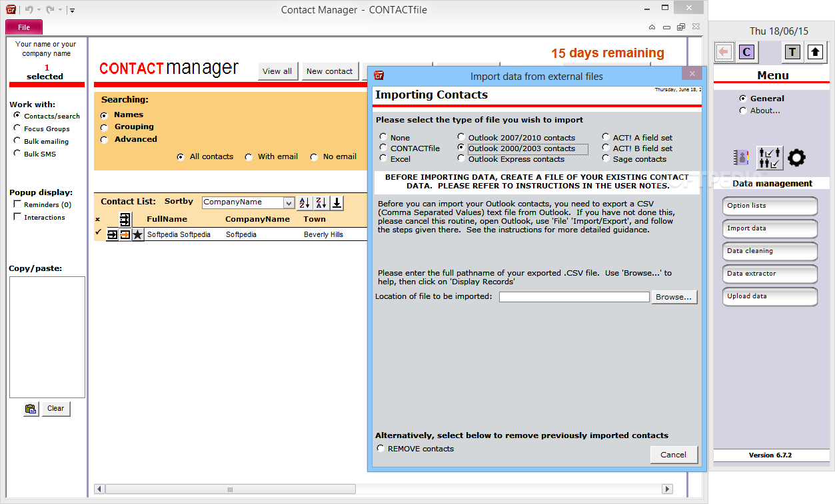Open Data extractor in Data management

point(770,274)
